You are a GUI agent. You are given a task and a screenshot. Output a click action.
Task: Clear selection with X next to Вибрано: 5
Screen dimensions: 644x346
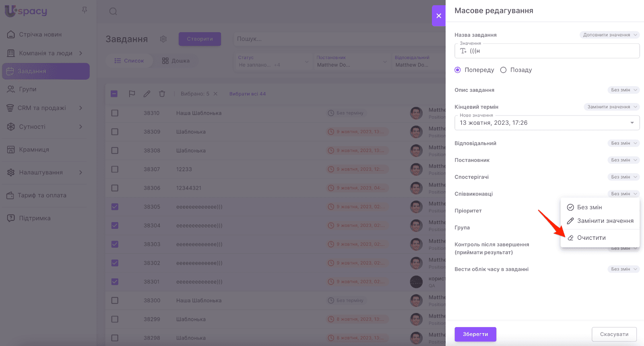pos(215,94)
